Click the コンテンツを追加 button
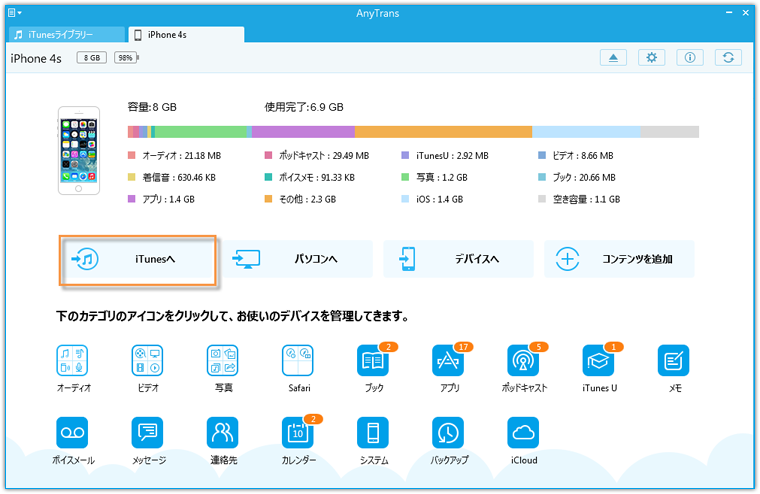 click(619, 259)
